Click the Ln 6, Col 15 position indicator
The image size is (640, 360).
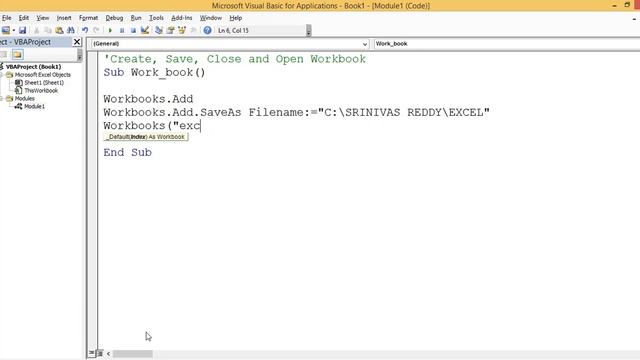click(233, 31)
